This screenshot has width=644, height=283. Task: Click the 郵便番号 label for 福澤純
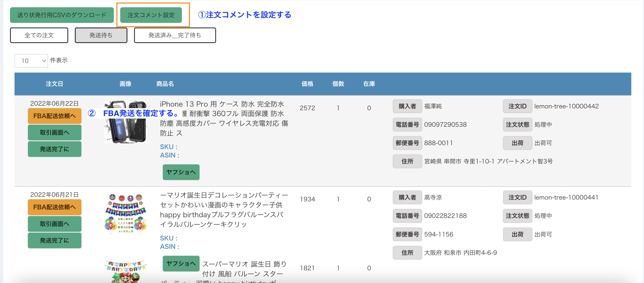tap(407, 143)
